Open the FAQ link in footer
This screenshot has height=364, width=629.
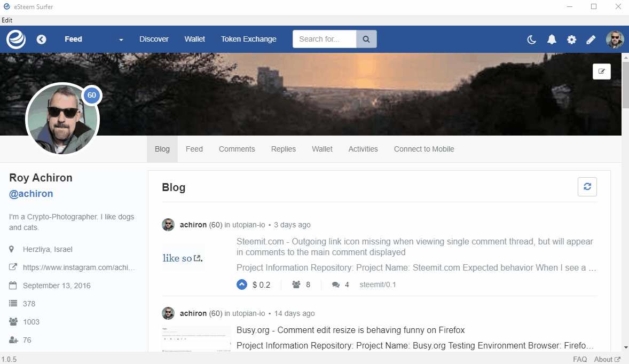[580, 359]
